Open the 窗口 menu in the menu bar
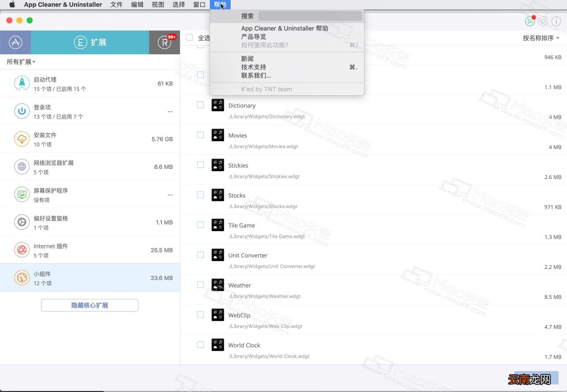 [x=199, y=4]
